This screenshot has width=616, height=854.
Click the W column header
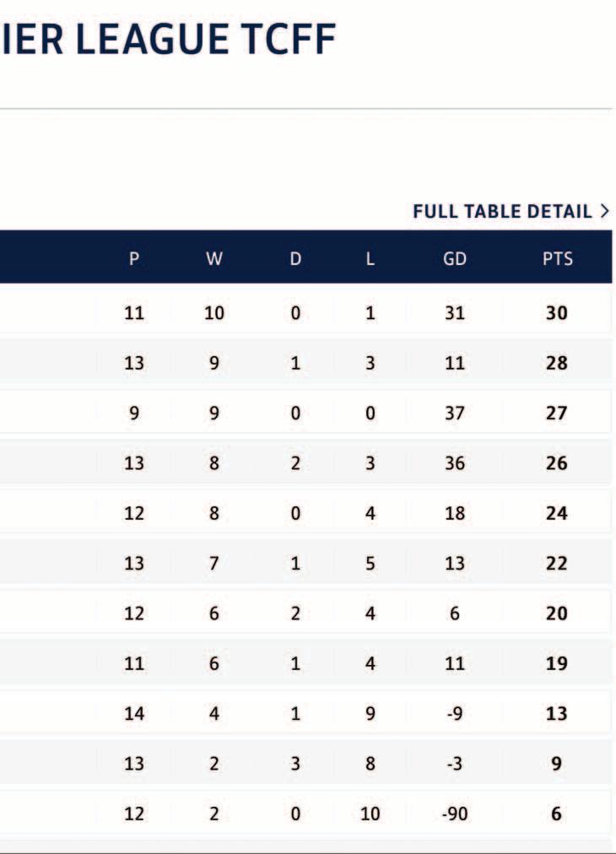pyautogui.click(x=214, y=259)
